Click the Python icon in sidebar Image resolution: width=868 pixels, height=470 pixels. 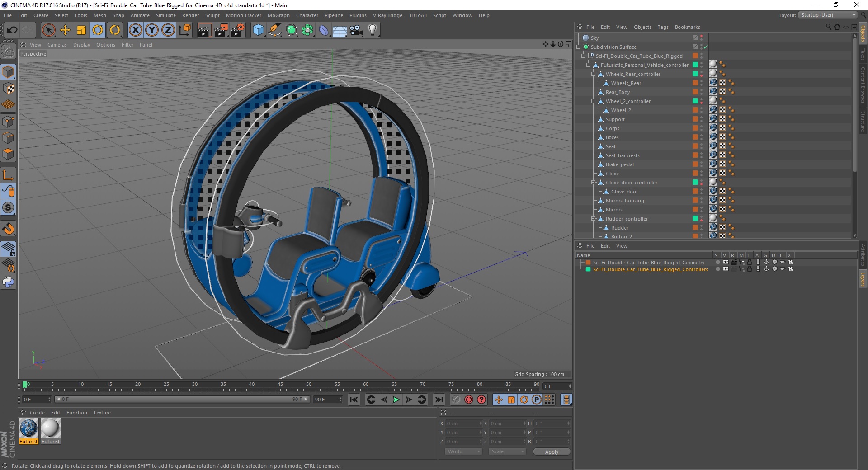(x=8, y=282)
